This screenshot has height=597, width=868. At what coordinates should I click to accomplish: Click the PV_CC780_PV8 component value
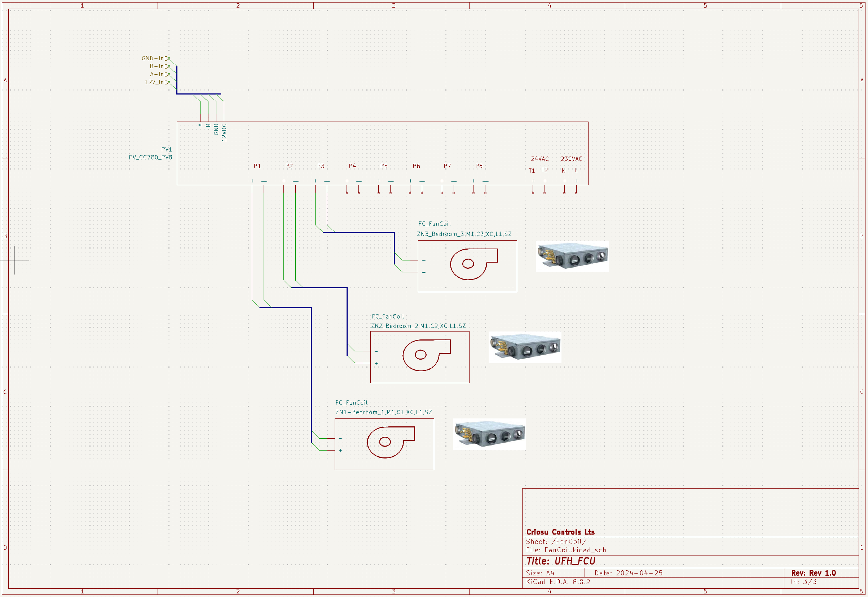(x=150, y=157)
